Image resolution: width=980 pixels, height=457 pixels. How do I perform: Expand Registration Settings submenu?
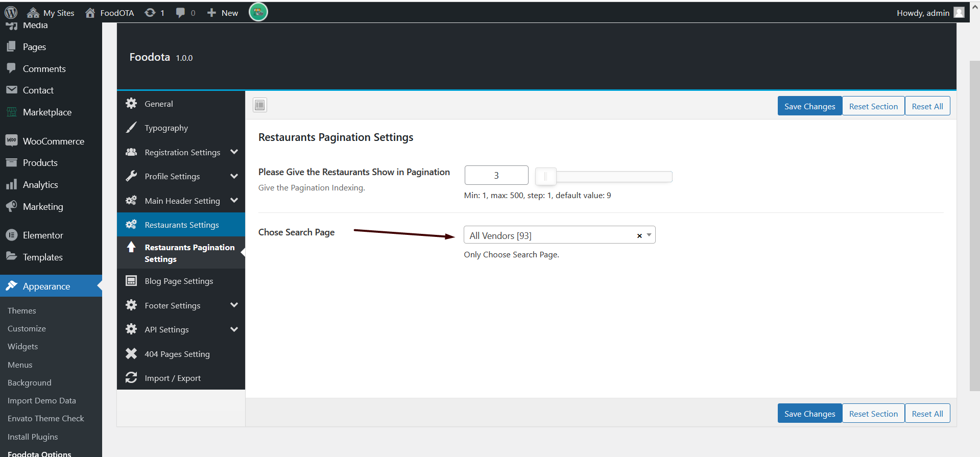coord(234,152)
